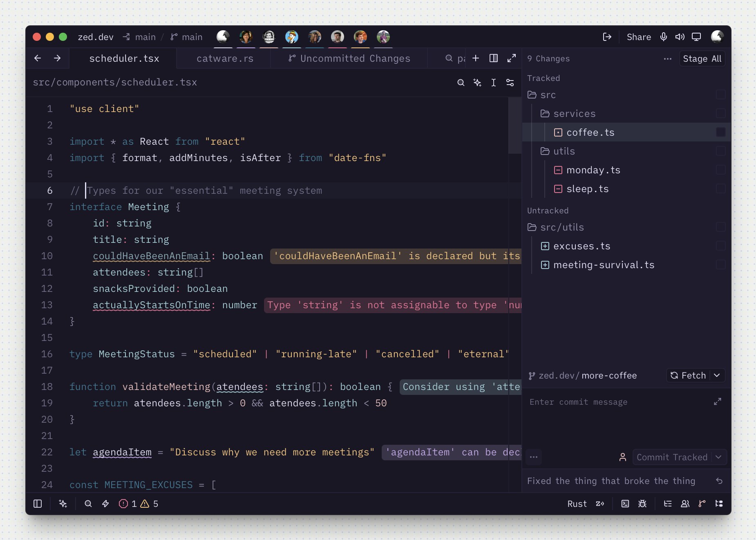Open editor controls sliders icon
The image size is (756, 540).
pos(510,83)
